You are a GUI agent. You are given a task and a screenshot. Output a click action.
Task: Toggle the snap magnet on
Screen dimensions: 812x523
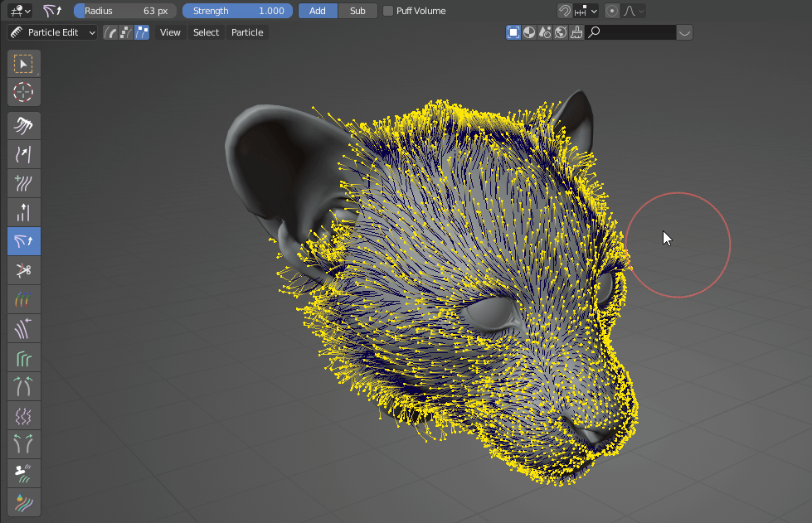pos(566,11)
